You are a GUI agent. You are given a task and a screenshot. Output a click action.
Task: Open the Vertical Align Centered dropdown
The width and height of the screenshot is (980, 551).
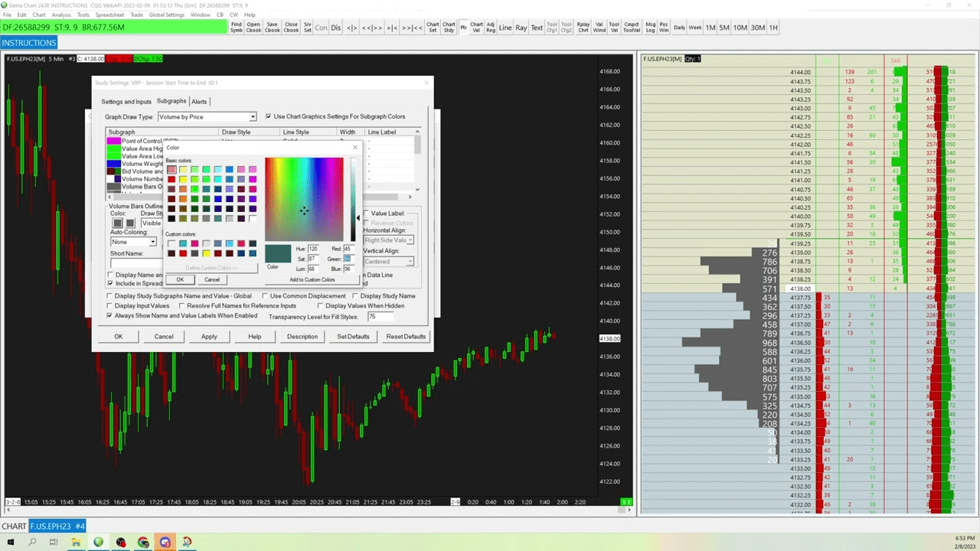coord(388,261)
